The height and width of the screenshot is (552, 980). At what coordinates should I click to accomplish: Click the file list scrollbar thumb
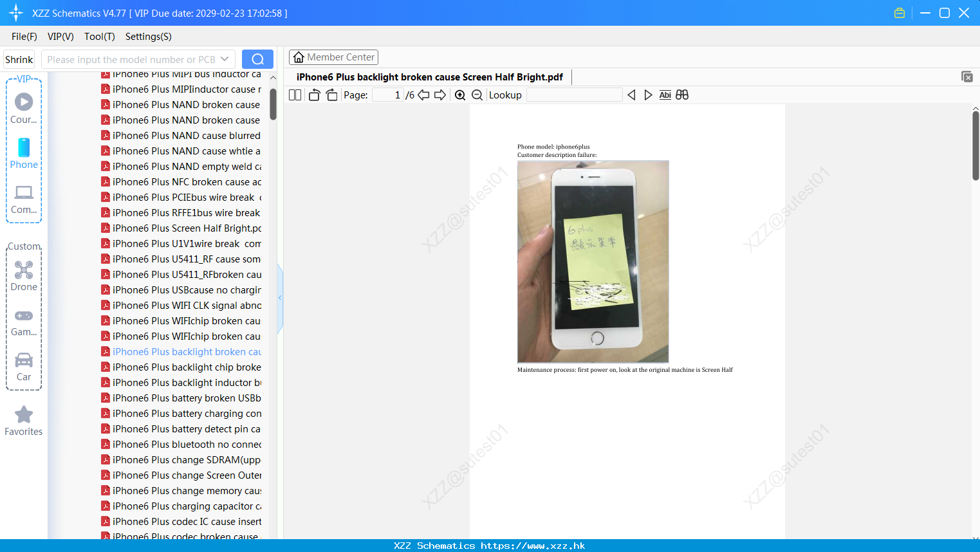[273, 104]
